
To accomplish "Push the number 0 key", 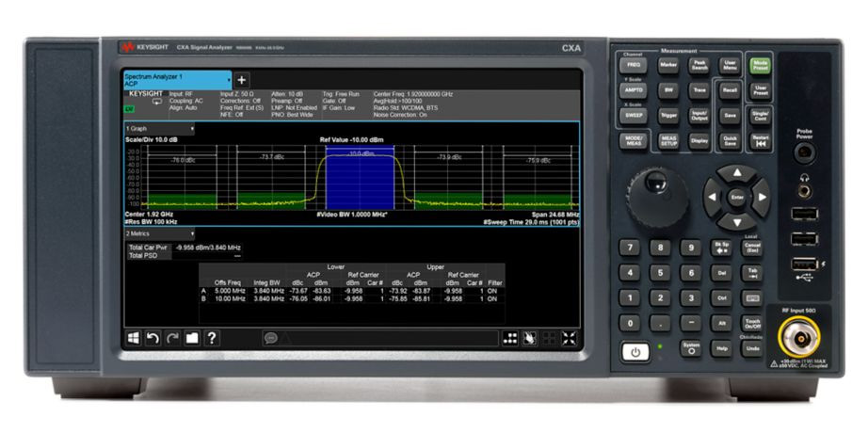I will (630, 324).
